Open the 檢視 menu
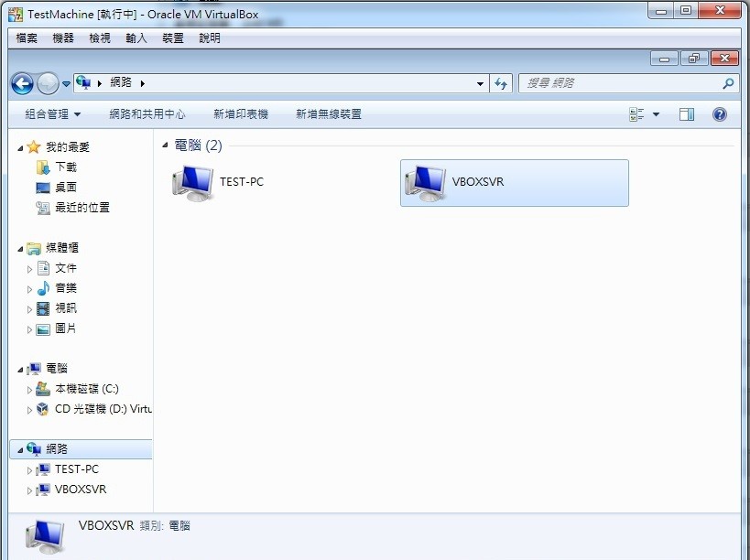750x560 pixels. point(100,38)
